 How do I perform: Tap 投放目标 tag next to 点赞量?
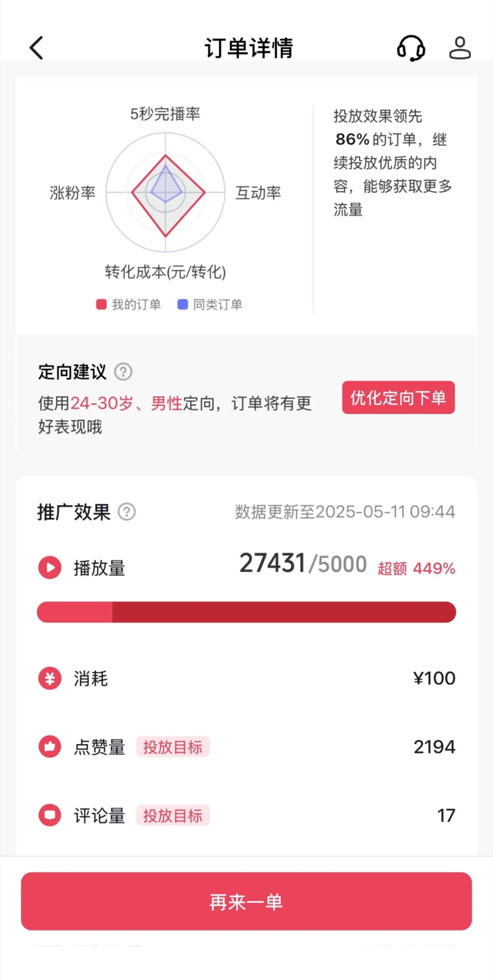click(x=173, y=747)
